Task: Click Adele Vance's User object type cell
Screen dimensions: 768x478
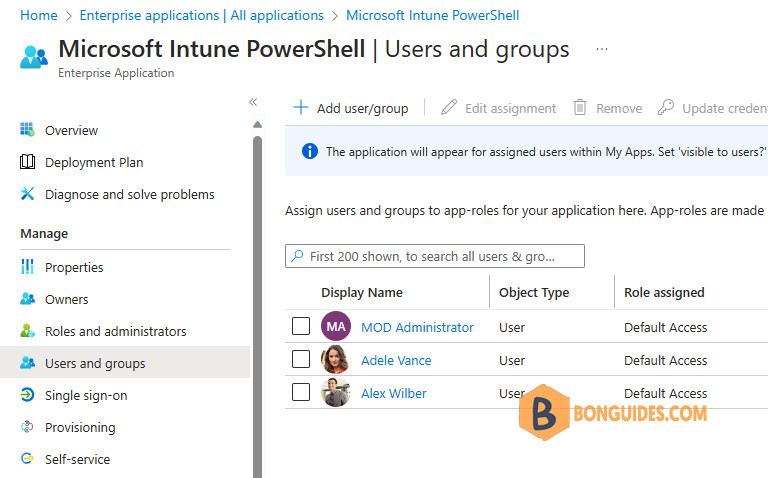Action: [x=512, y=360]
